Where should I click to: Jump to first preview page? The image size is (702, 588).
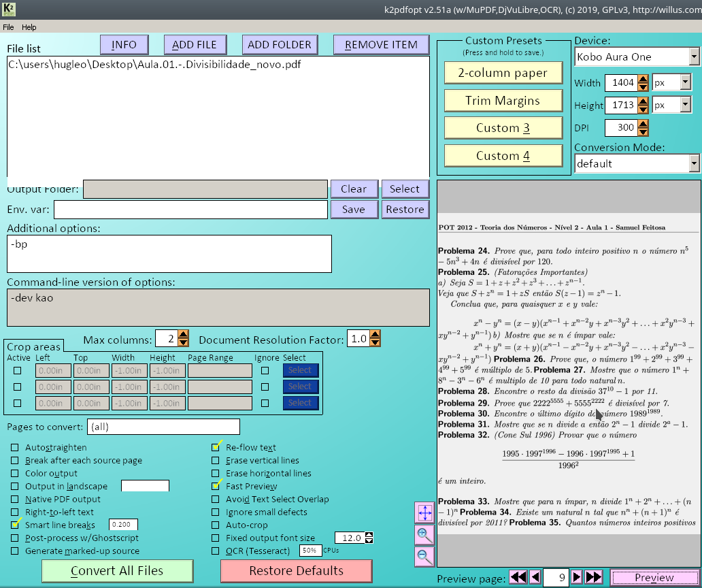click(x=518, y=577)
